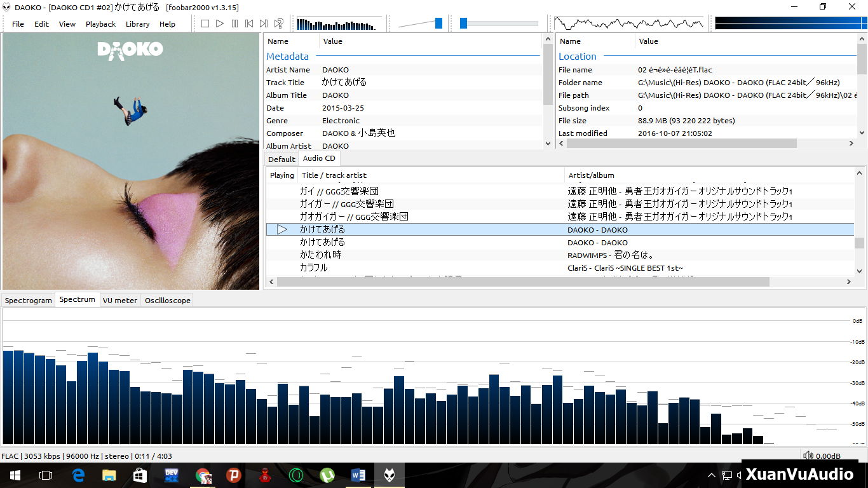Click the Value column header in the Location panel
Image resolution: width=868 pixels, height=488 pixels.
click(746, 41)
